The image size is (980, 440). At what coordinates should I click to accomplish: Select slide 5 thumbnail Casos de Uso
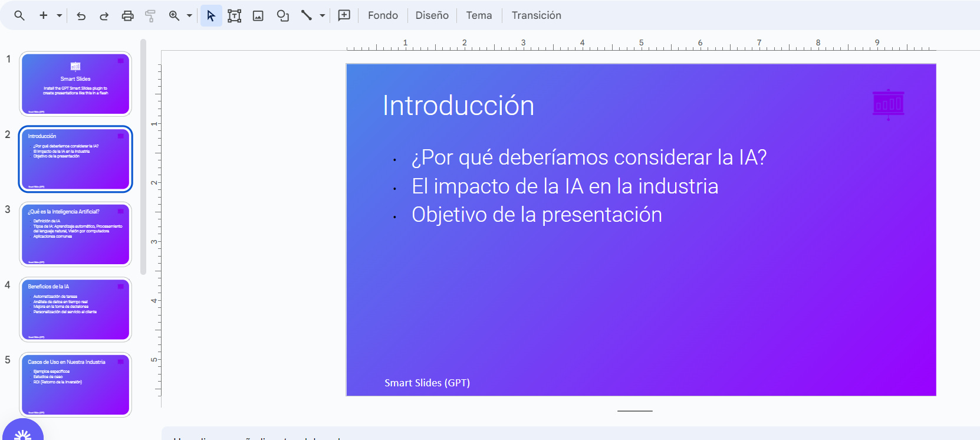tap(75, 385)
